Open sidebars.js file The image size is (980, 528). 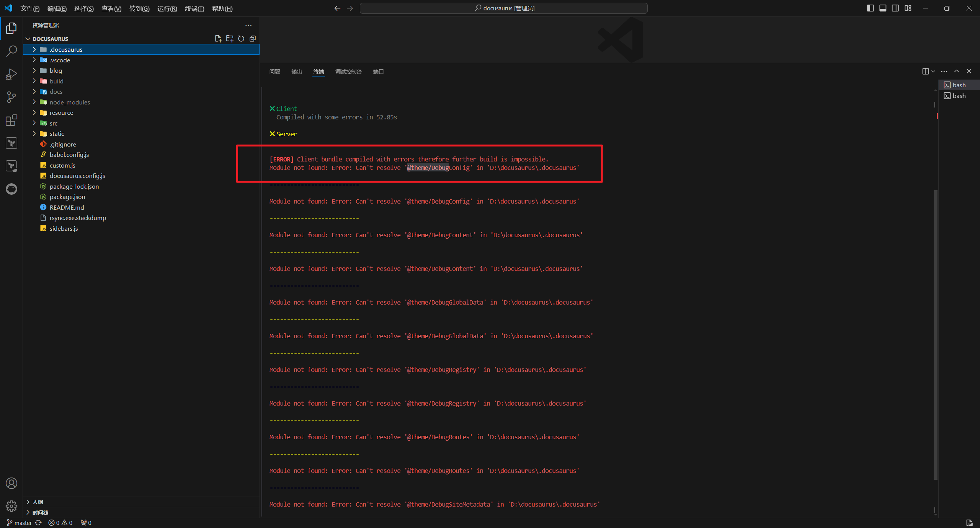pos(141,228)
